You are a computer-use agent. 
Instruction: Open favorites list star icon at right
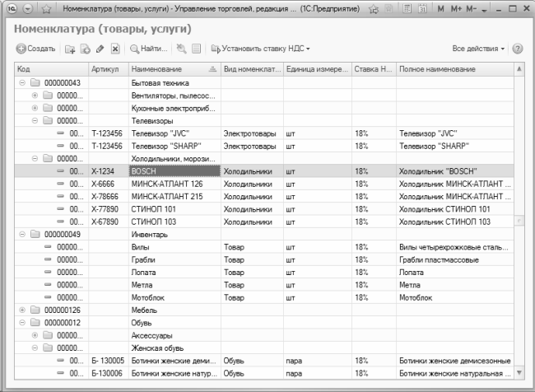tap(374, 9)
